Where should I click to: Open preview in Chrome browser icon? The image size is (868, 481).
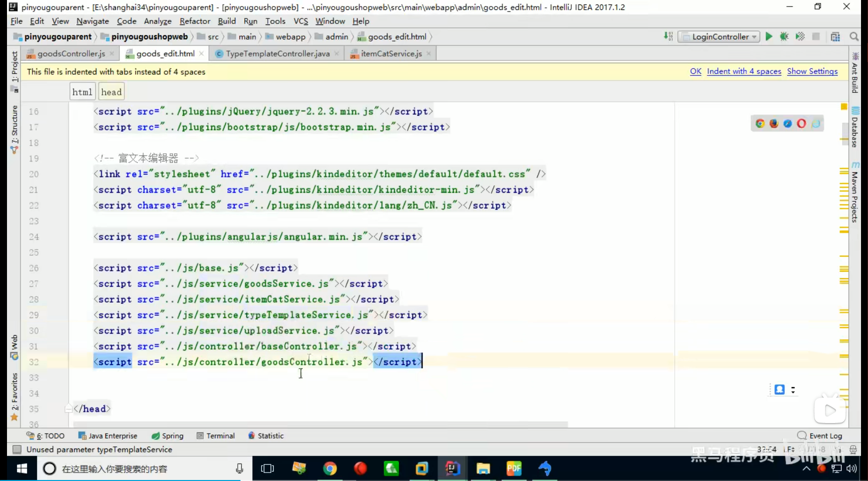(x=760, y=123)
